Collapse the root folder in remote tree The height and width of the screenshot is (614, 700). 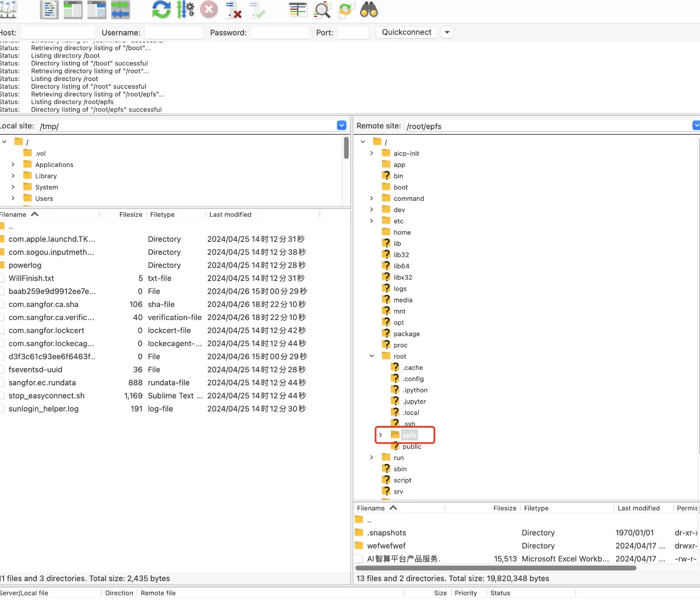click(x=372, y=356)
